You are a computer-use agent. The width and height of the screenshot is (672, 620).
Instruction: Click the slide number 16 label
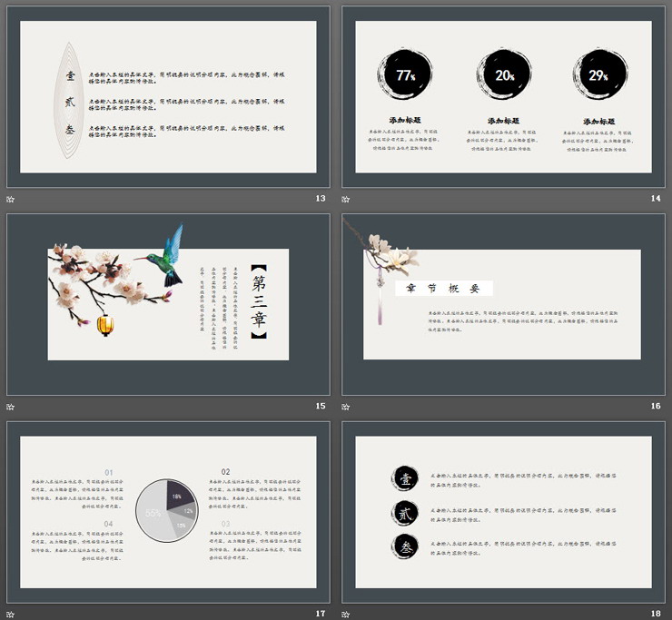(x=656, y=406)
